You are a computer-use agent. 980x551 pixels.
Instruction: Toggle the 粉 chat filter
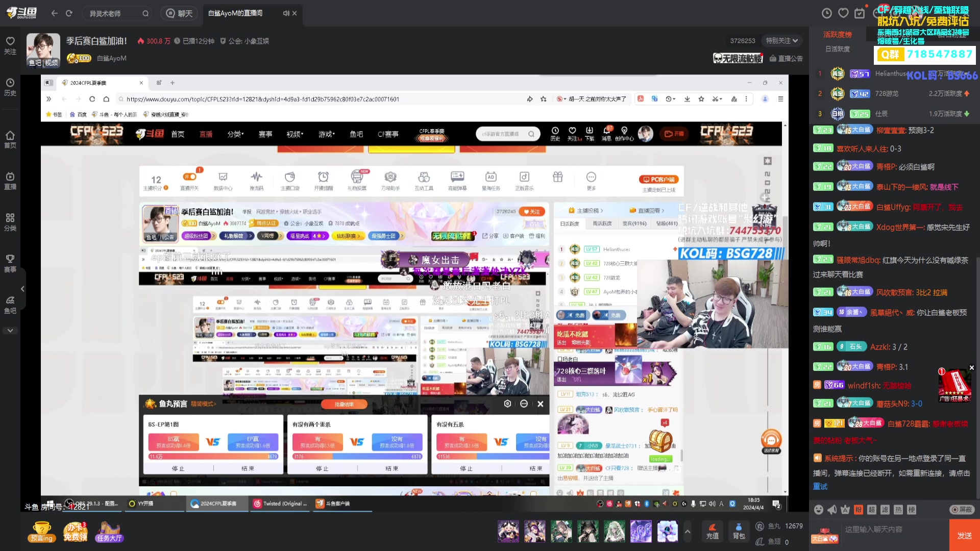pyautogui.click(x=859, y=510)
